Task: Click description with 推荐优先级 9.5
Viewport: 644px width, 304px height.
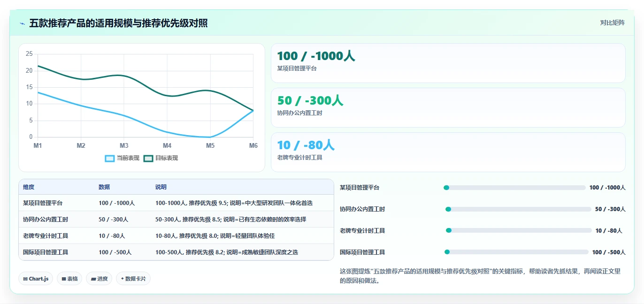Action: (234, 203)
